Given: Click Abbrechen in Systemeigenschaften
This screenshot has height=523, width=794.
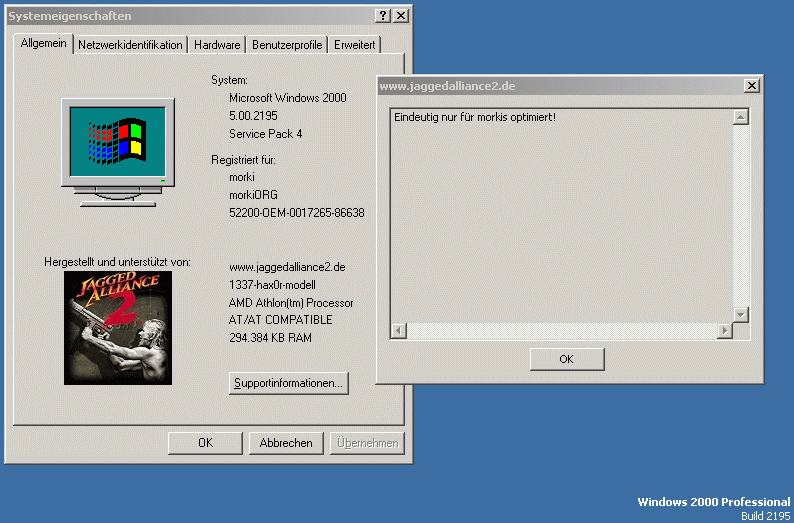Looking at the screenshot, I should (x=286, y=443).
